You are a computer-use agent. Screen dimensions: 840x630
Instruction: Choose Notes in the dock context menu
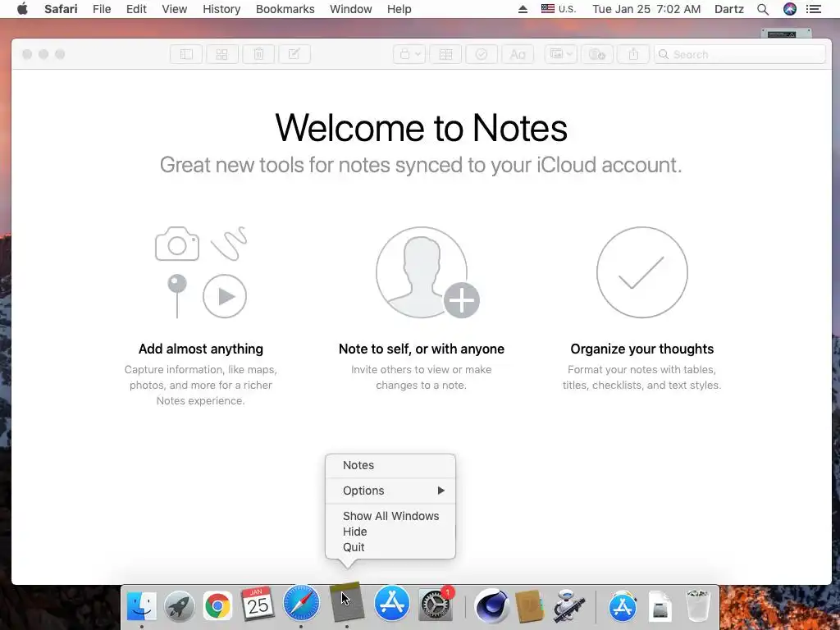click(390, 465)
